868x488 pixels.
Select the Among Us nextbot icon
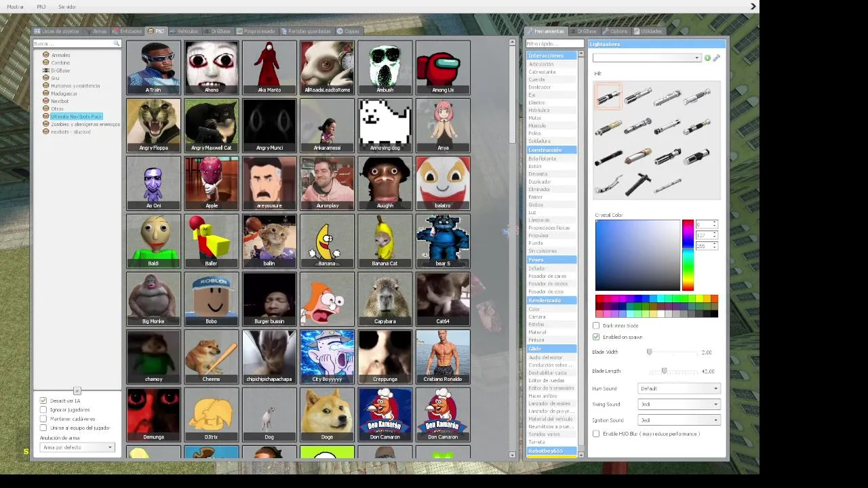tap(443, 67)
